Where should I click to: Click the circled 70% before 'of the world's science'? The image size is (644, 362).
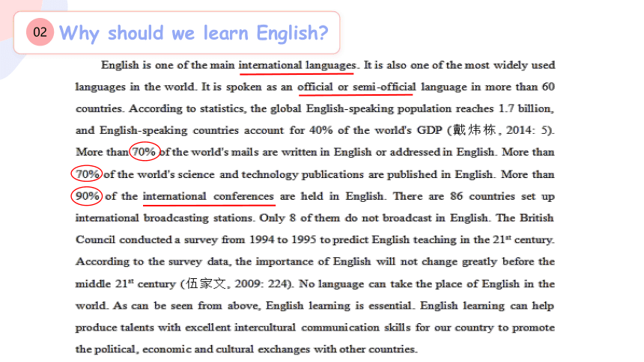pyautogui.click(x=87, y=174)
